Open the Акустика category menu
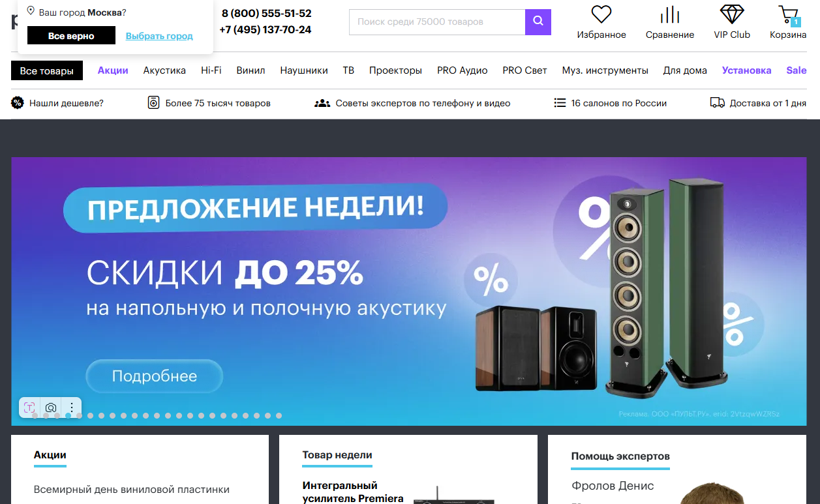Screen dimensions: 820x504 tap(164, 70)
